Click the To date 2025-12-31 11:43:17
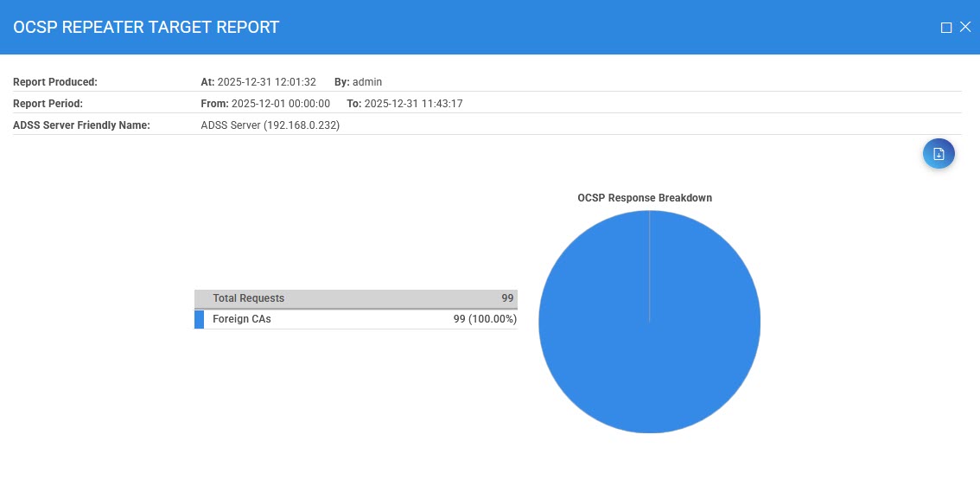980x486 pixels. [413, 104]
